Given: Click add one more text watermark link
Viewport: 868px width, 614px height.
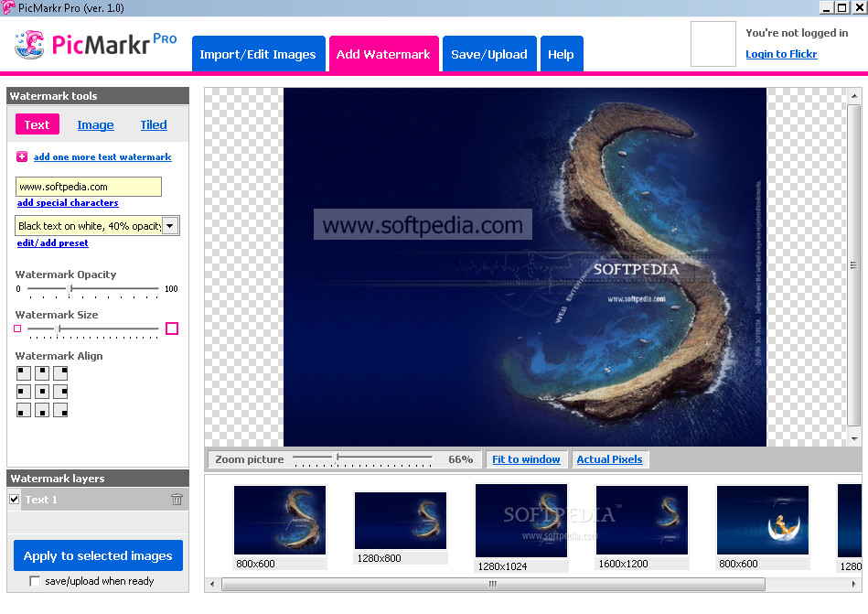Looking at the screenshot, I should pyautogui.click(x=102, y=156).
